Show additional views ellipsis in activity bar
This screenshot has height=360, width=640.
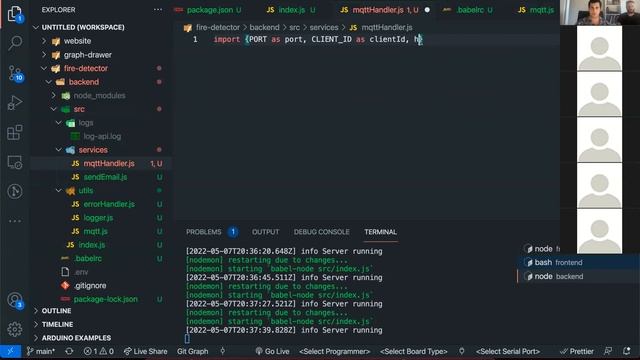15,221
